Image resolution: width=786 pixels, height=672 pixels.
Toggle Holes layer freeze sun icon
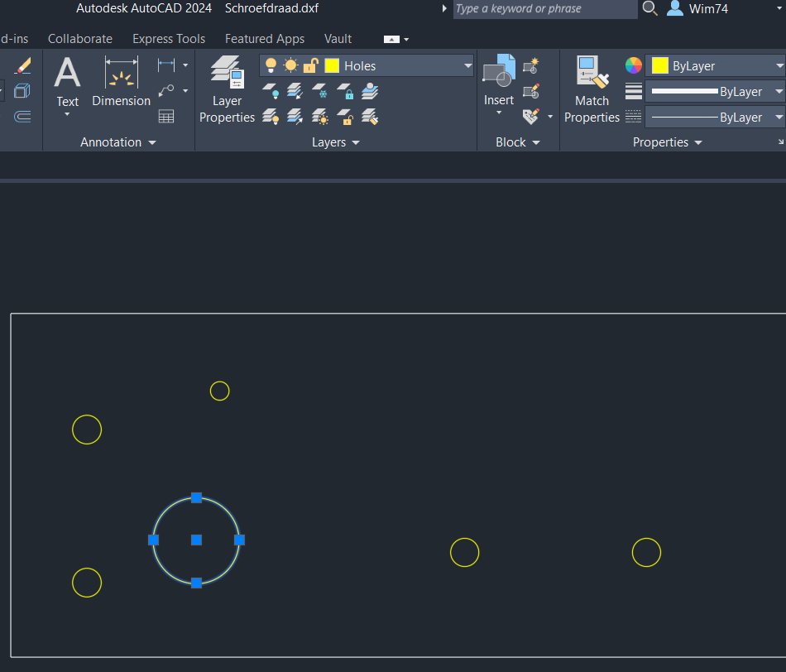(x=290, y=65)
